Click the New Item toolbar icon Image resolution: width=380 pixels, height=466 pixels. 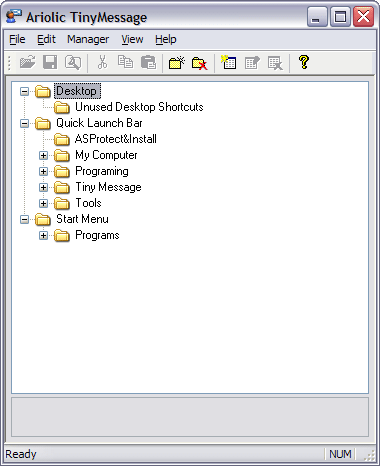(x=229, y=62)
